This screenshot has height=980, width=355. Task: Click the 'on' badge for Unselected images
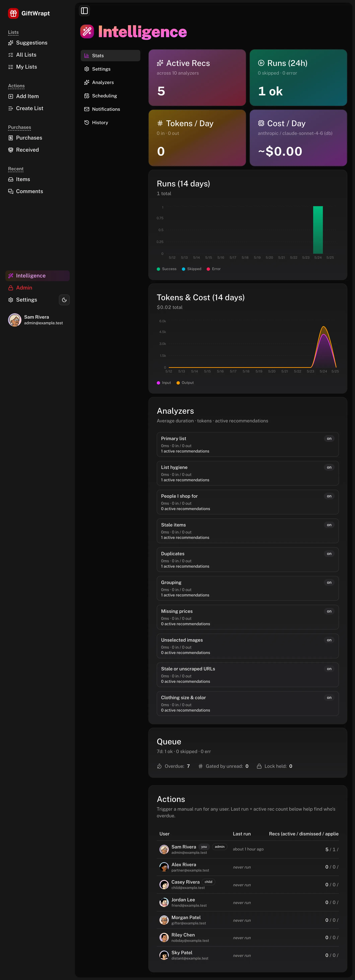[329, 640]
